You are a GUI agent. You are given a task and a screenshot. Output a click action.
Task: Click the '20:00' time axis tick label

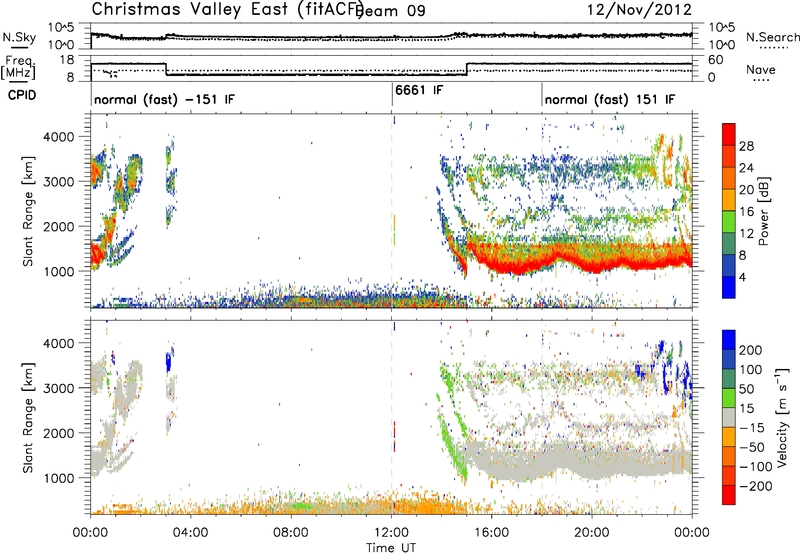(x=592, y=533)
